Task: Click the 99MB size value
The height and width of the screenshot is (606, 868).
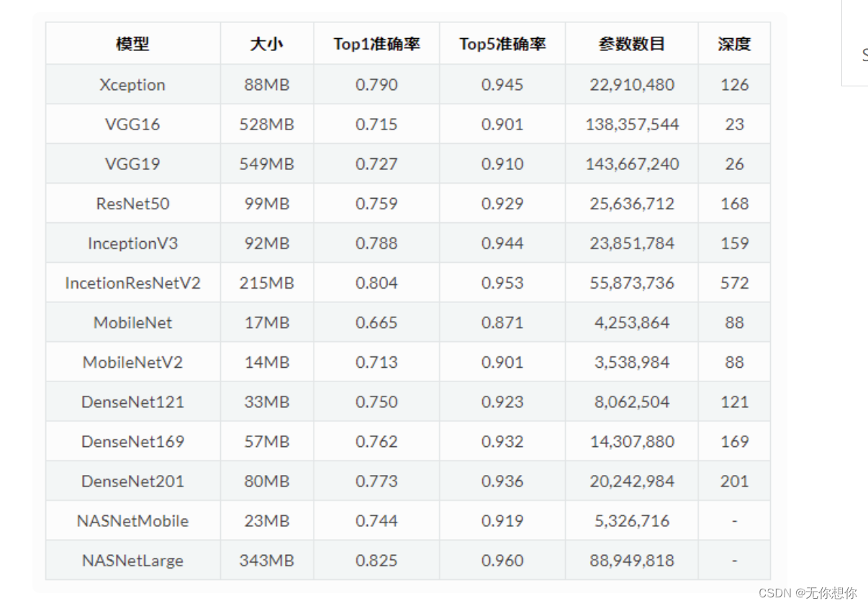Action: pos(266,203)
